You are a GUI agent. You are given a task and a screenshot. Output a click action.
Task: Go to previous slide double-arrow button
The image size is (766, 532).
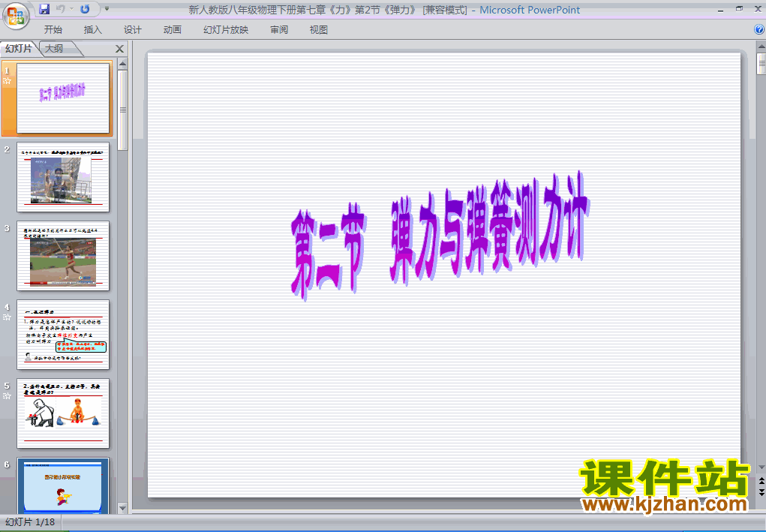[x=761, y=482]
